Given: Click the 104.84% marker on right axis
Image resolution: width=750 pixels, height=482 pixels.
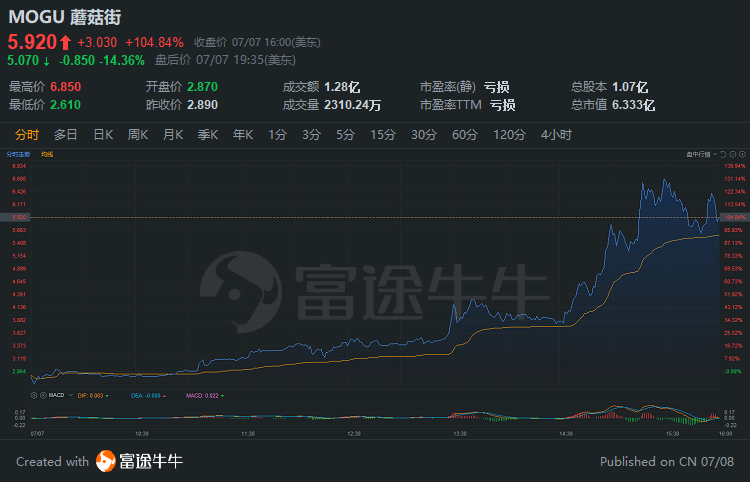Looking at the screenshot, I should coord(735,217).
